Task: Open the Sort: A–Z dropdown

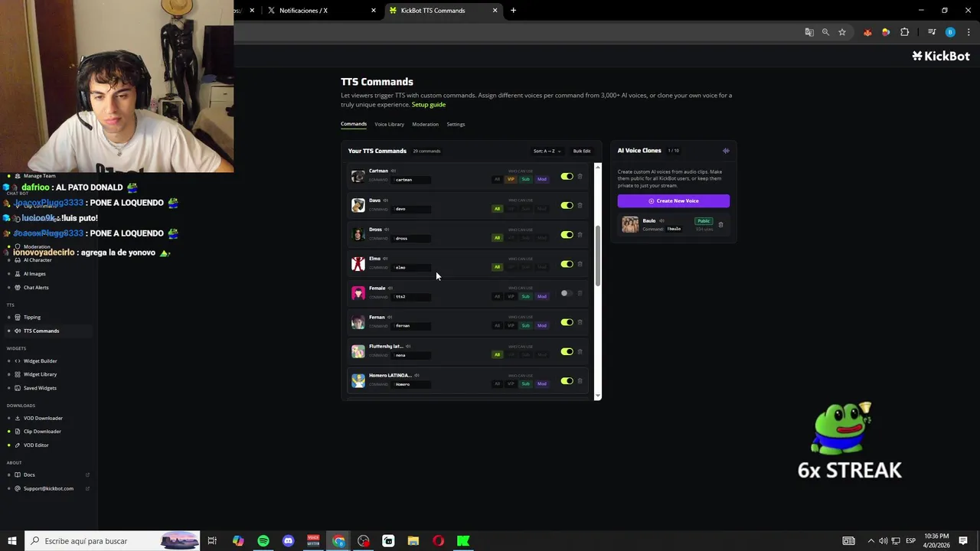Action: pyautogui.click(x=547, y=151)
